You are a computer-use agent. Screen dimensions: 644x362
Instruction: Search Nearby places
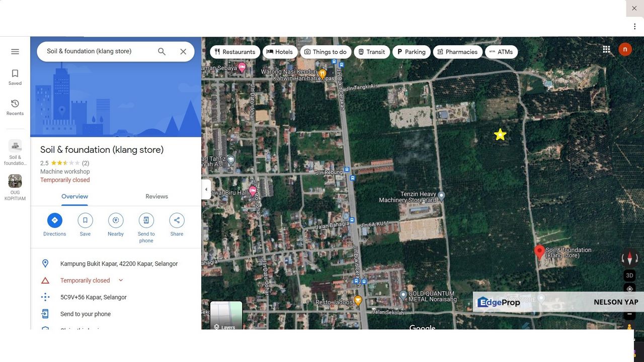click(116, 225)
